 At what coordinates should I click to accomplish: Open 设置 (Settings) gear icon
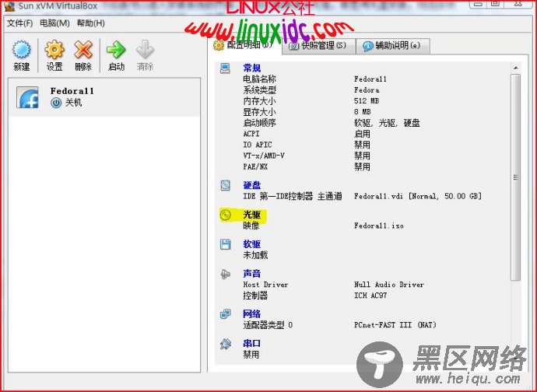pos(54,50)
